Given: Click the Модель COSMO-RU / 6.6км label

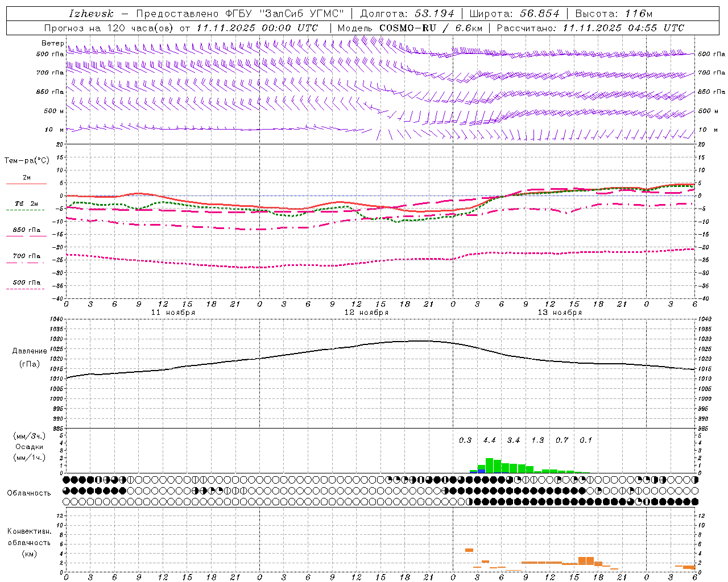Looking at the screenshot, I should pyautogui.click(x=409, y=28).
